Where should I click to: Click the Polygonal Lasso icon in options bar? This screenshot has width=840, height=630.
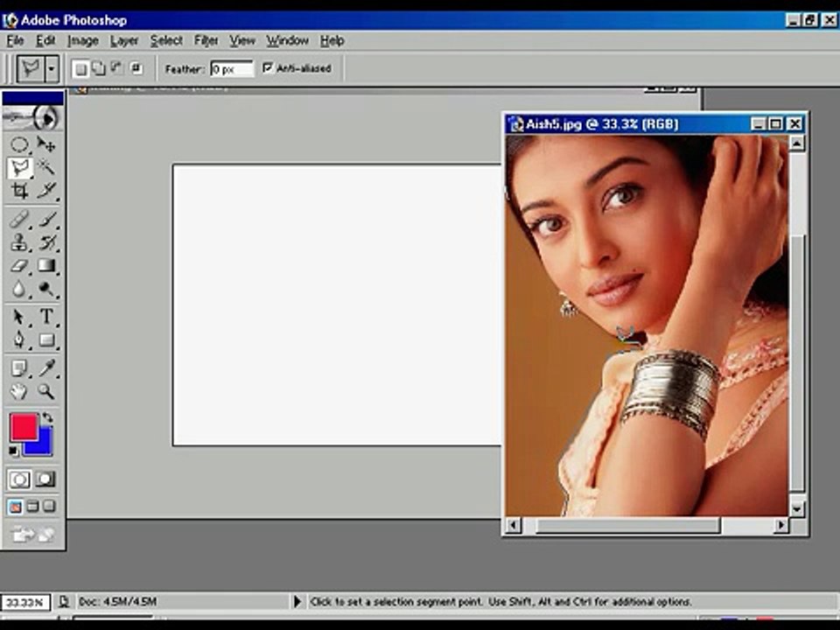31,68
